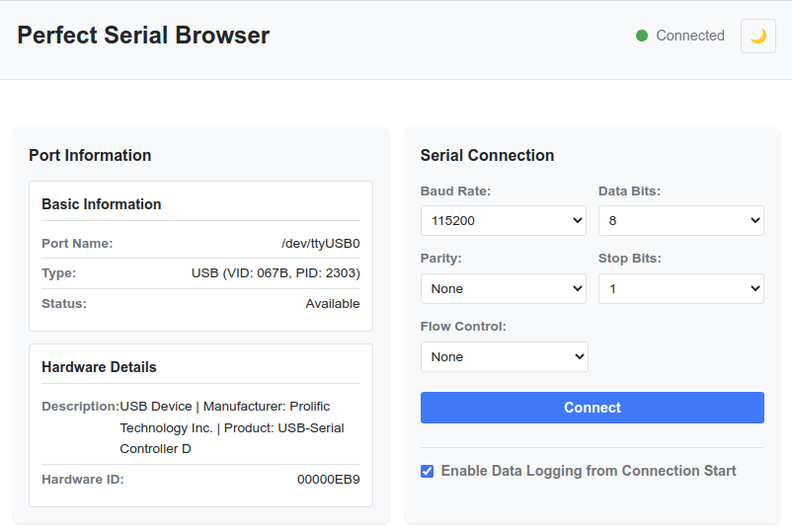Expand the Stop Bits dropdown showing 1
Image resolution: width=792 pixels, height=532 pixels.
680,289
